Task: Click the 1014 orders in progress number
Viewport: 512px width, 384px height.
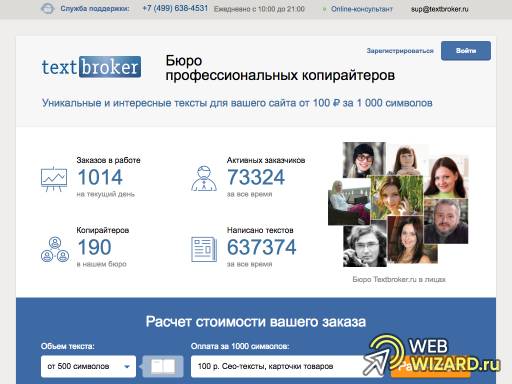Action: 100,177
